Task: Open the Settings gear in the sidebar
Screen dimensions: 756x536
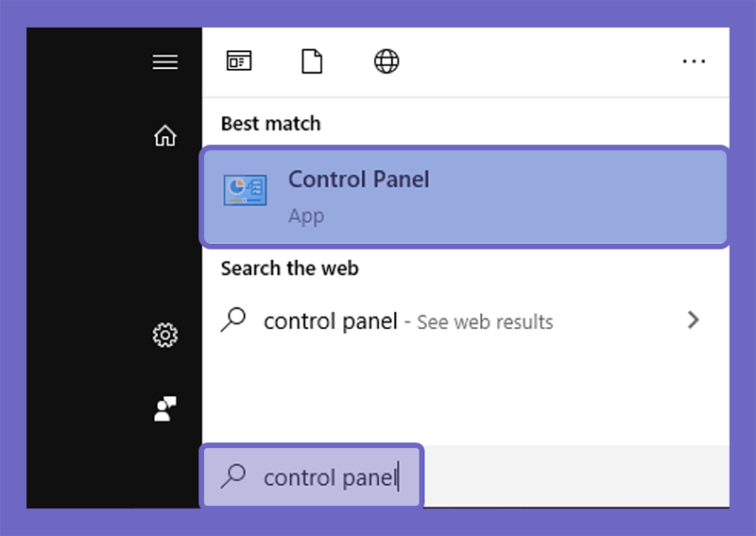Action: [x=164, y=335]
